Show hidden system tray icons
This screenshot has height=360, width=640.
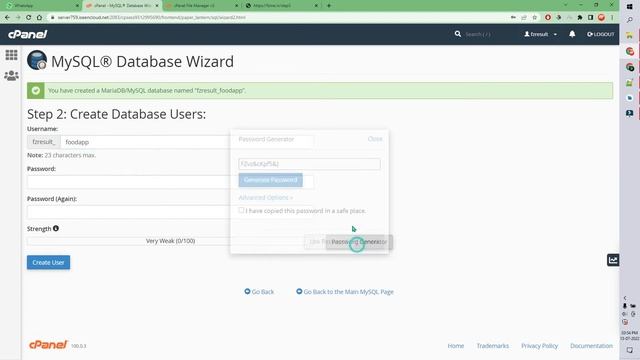point(625,298)
